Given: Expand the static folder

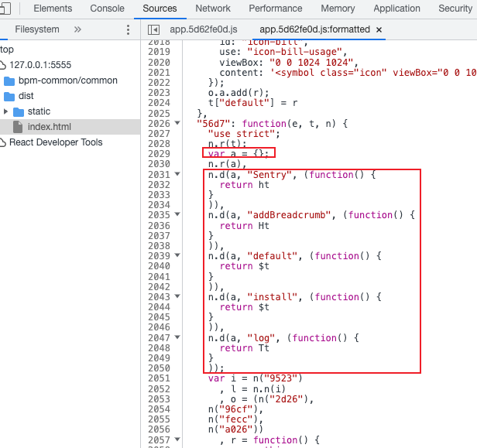Looking at the screenshot, I should pyautogui.click(x=6, y=111).
